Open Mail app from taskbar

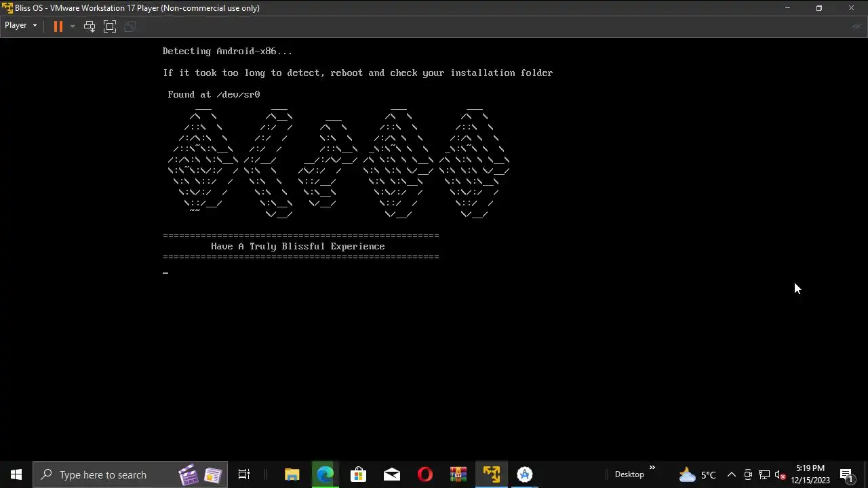click(391, 474)
